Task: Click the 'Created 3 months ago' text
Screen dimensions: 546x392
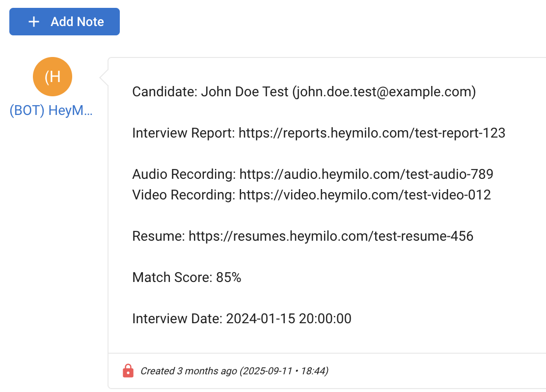Action: coord(188,371)
